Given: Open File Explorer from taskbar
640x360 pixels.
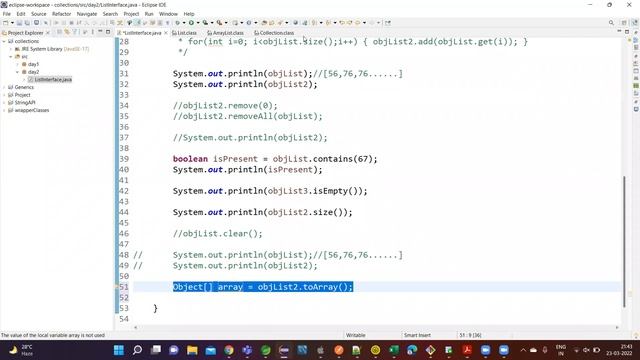Looking at the screenshot, I should 192,350.
